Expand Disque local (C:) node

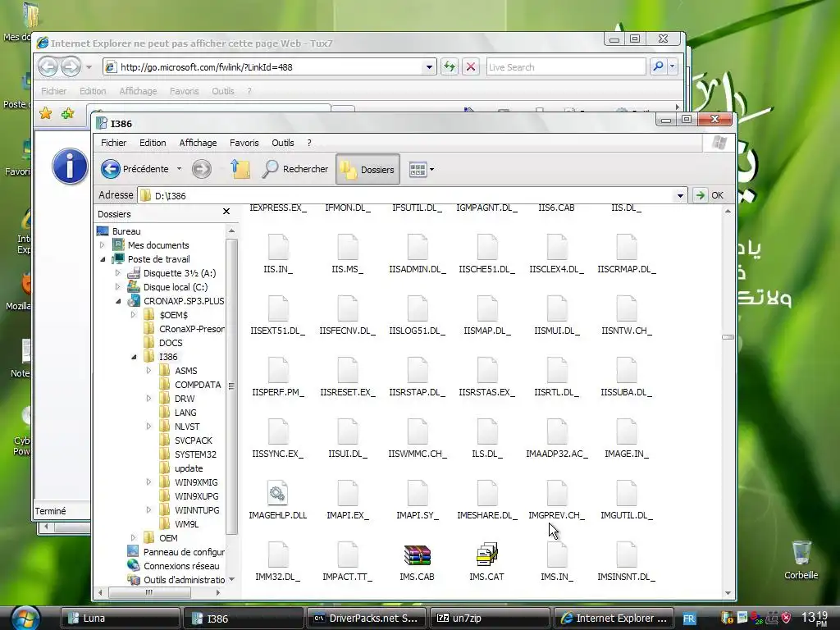click(118, 287)
